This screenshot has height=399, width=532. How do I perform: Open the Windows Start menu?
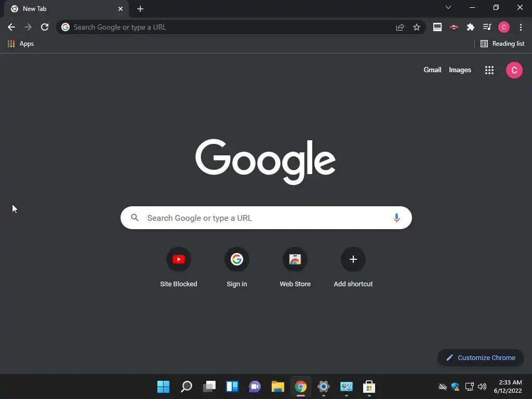point(163,387)
